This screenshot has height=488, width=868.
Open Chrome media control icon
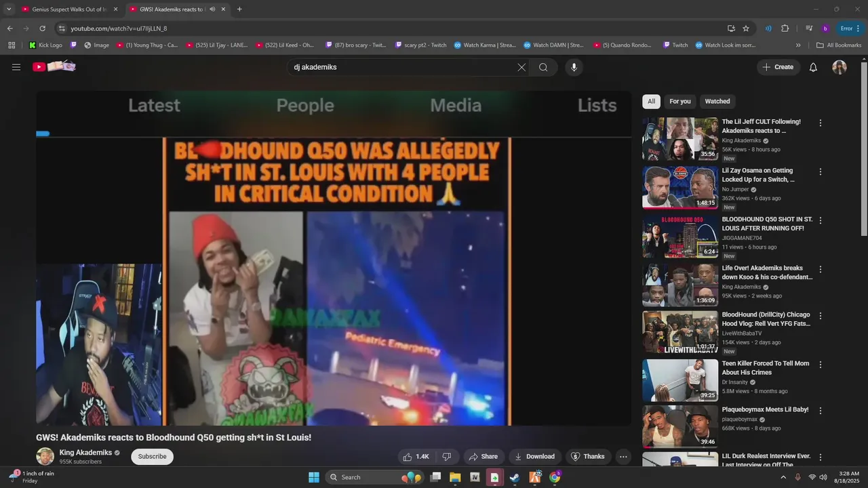[x=809, y=28]
